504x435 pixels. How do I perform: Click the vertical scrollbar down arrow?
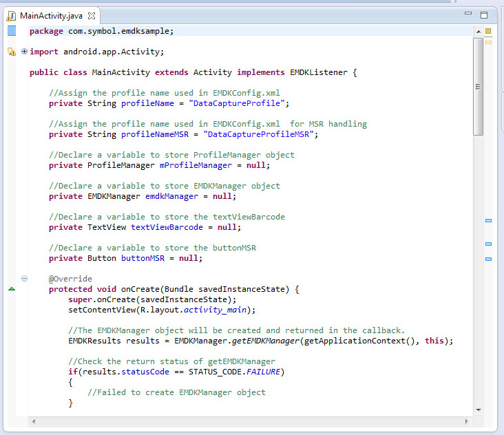(x=478, y=410)
